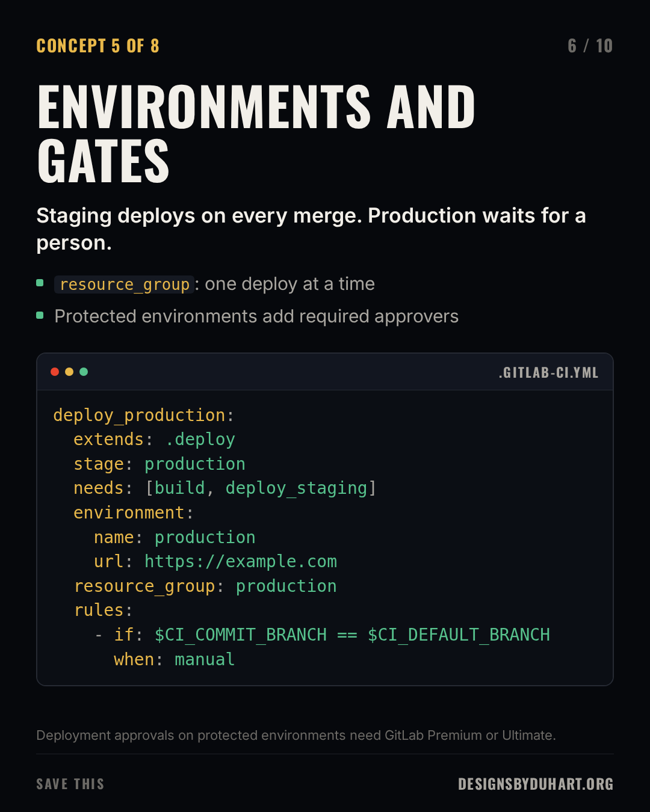This screenshot has height=812, width=650.
Task: Click the 'SAVE THIS' label
Action: (70, 784)
